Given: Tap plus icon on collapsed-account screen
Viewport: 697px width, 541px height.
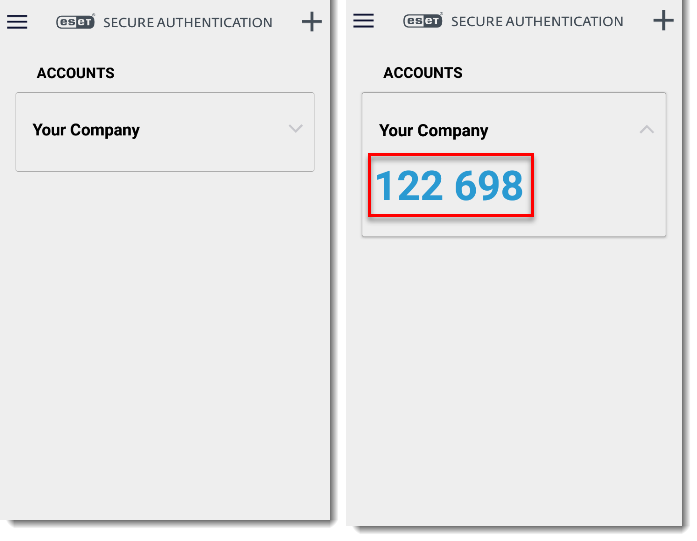Looking at the screenshot, I should tap(312, 22).
